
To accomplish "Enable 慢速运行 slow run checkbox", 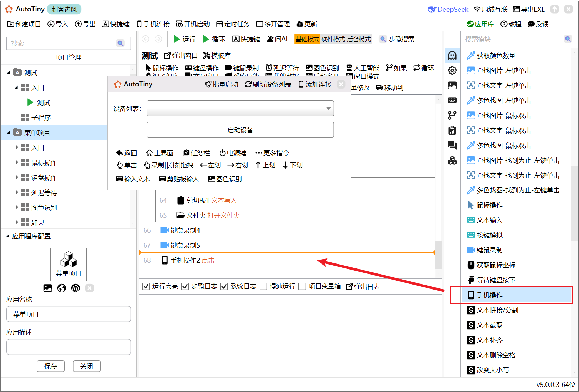I will tap(263, 286).
